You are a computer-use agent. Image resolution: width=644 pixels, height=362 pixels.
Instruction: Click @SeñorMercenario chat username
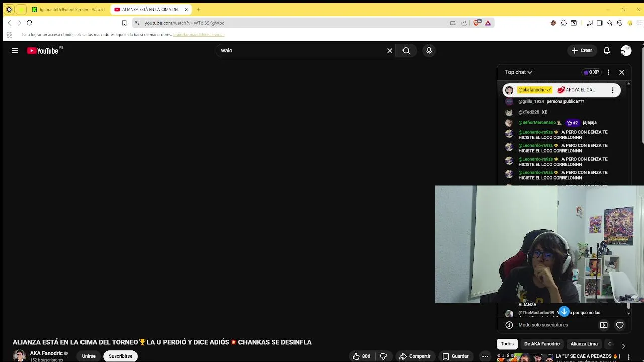[x=537, y=123]
